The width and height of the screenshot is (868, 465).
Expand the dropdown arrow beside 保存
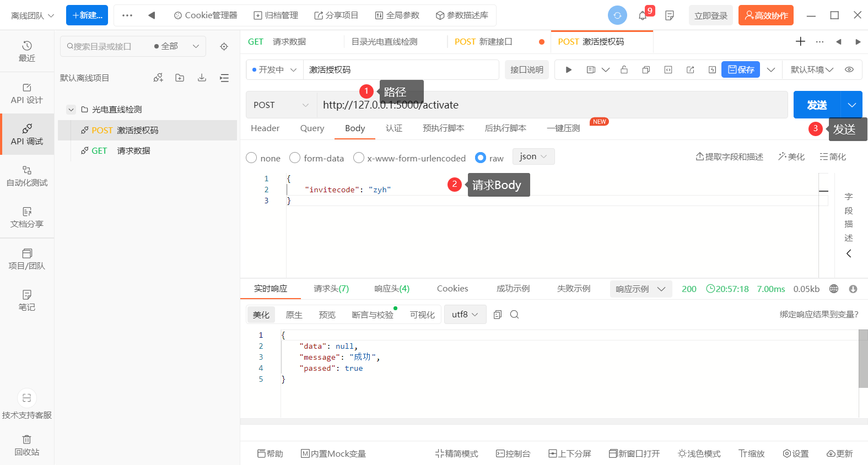click(x=771, y=69)
